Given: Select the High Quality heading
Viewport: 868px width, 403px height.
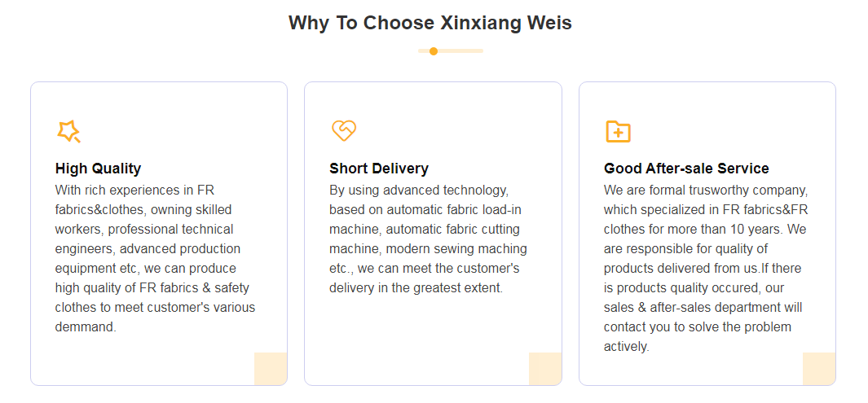Looking at the screenshot, I should point(98,169).
